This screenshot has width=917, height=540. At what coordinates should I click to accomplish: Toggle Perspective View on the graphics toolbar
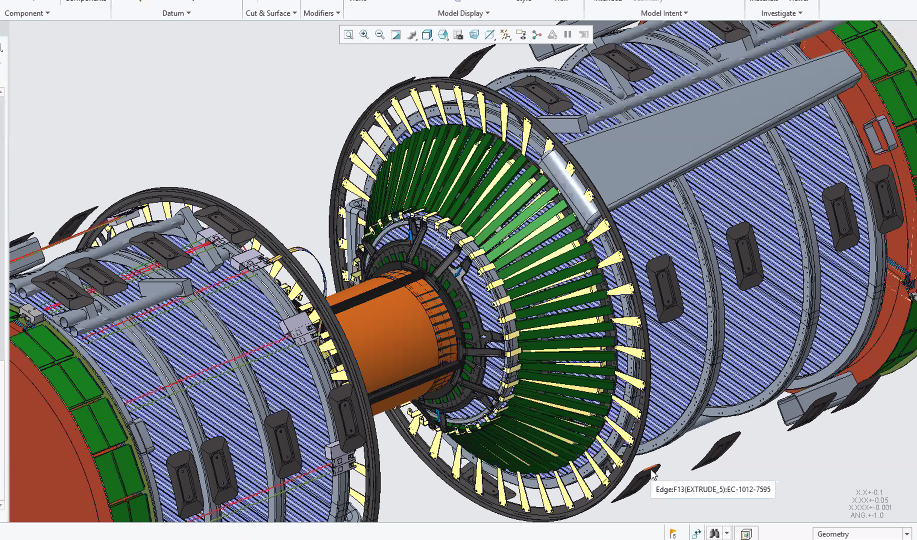(x=474, y=35)
